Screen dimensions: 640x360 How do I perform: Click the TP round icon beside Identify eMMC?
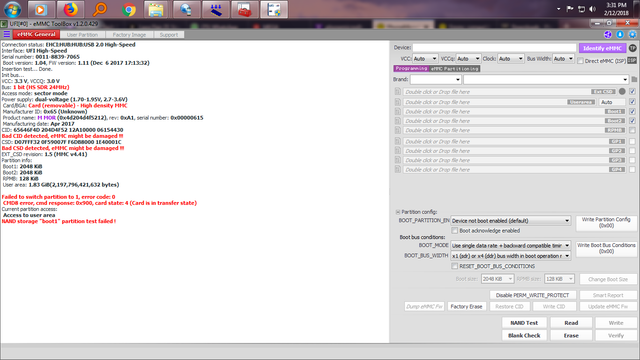pos(632,48)
